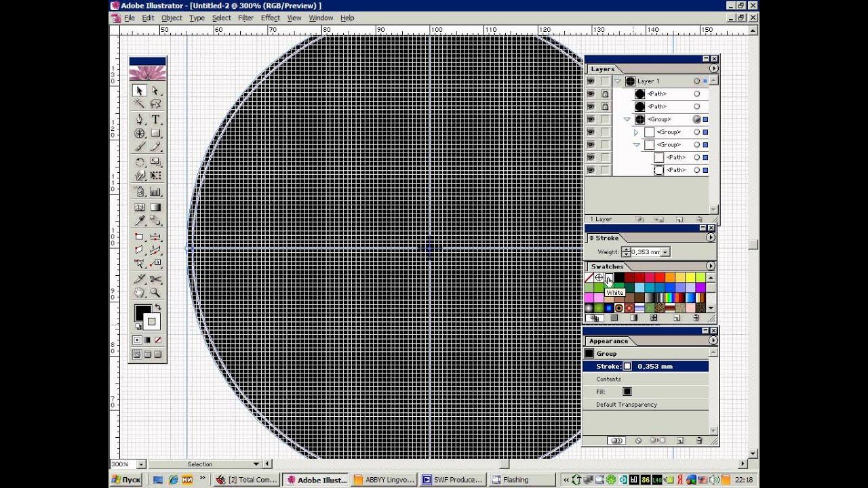Select the Rotate tool

coord(140,163)
